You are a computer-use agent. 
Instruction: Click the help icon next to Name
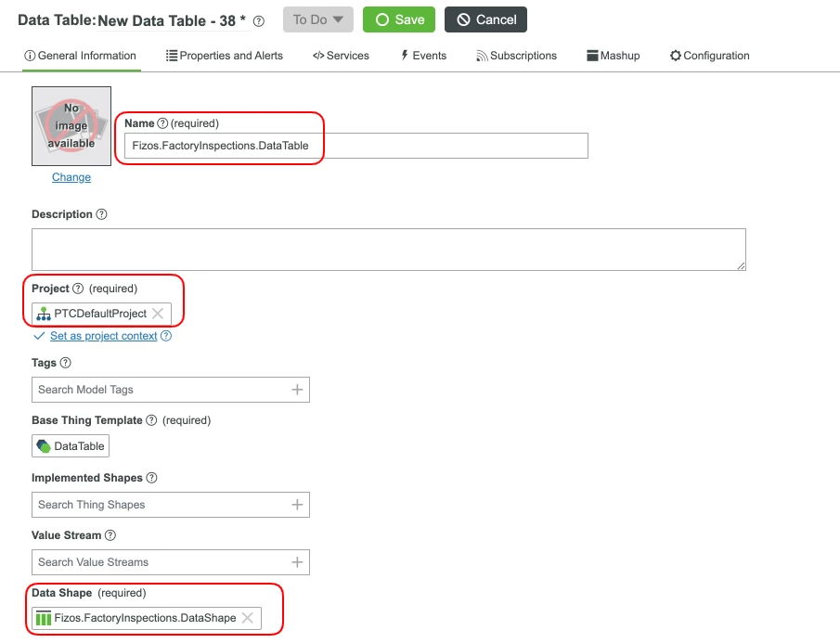click(x=162, y=123)
